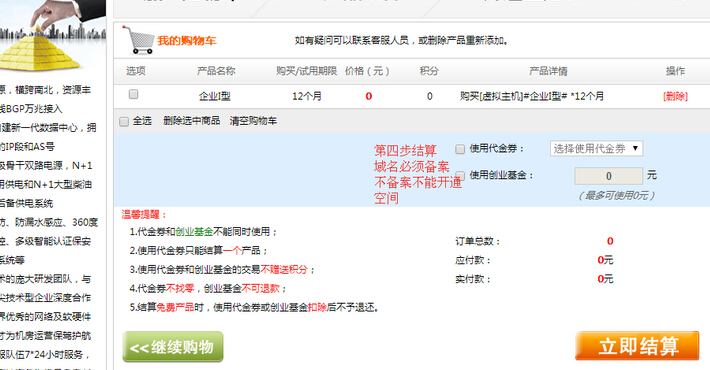Click the red 不找零 text in tip 4

point(180,288)
